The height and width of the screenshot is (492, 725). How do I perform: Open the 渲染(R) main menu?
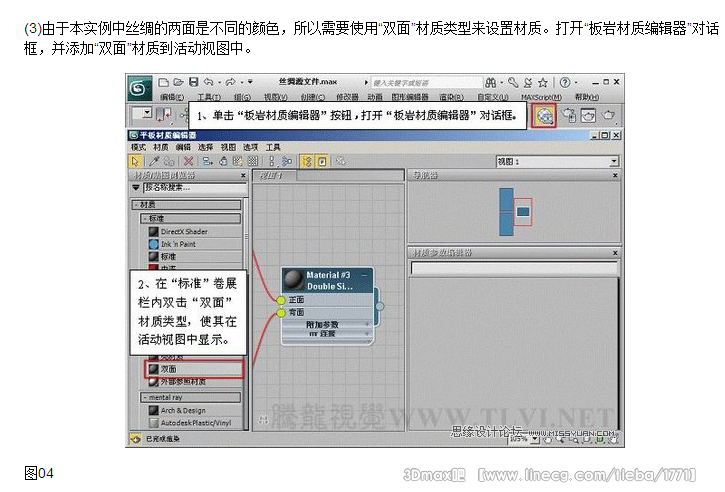click(x=451, y=97)
